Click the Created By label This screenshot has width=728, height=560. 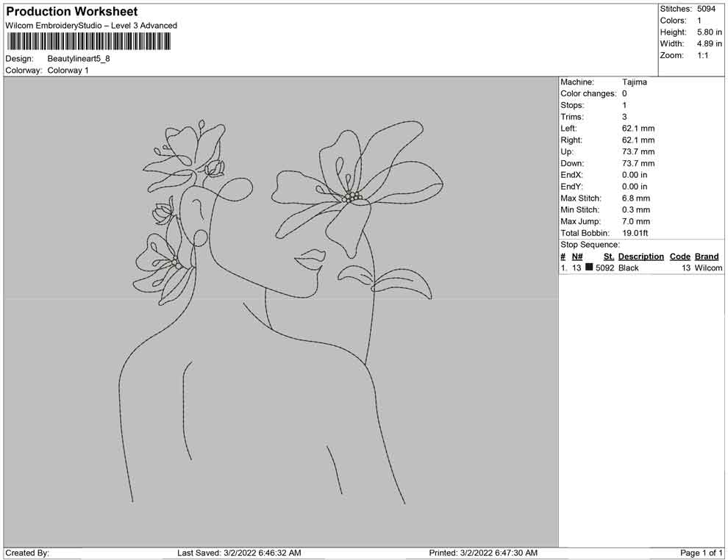[27, 553]
